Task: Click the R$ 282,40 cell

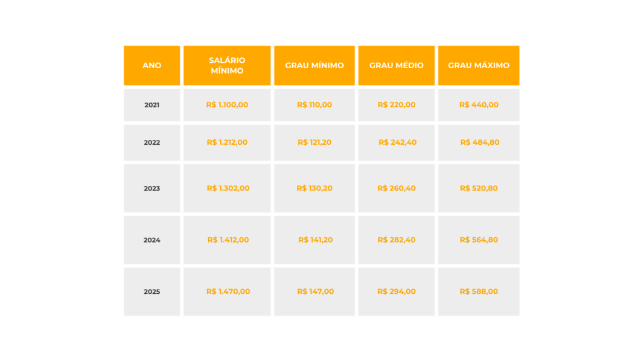Action: [397, 240]
